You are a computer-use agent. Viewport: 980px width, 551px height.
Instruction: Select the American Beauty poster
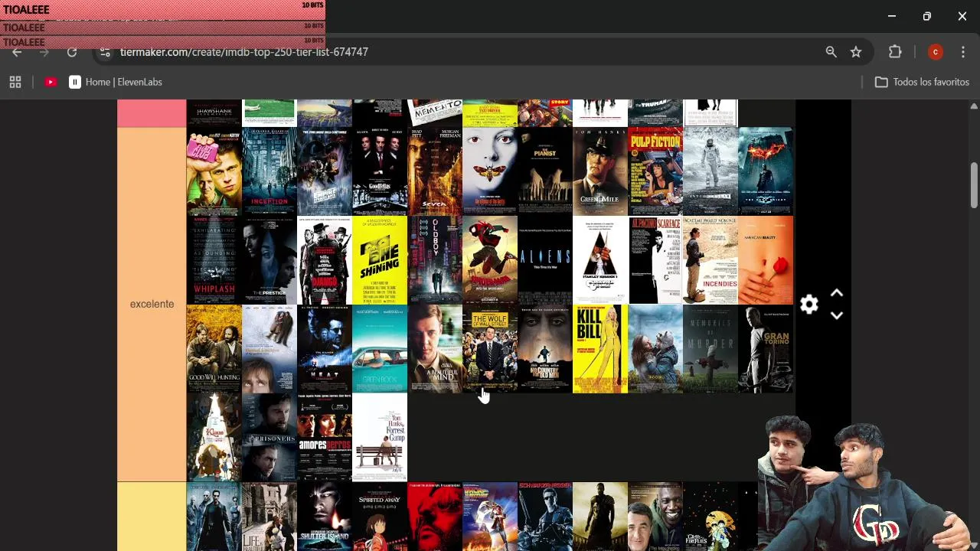coord(765,260)
